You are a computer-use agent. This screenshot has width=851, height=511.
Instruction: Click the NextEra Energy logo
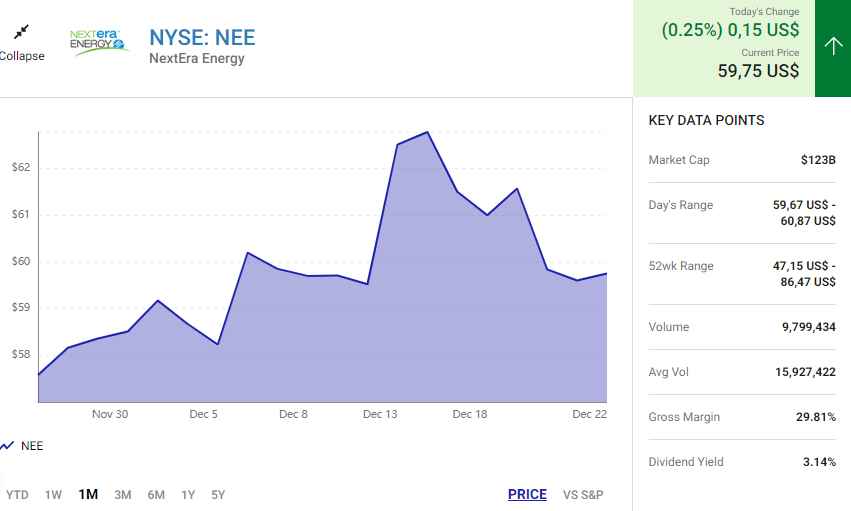click(98, 42)
